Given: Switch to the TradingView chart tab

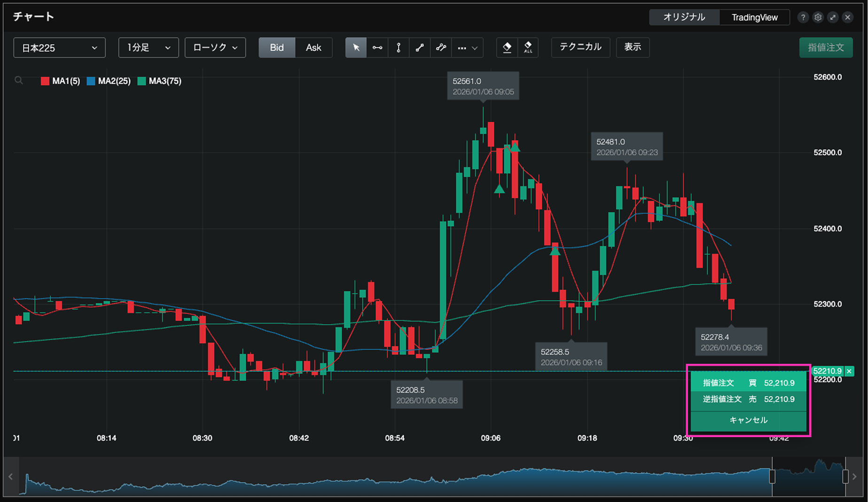Looking at the screenshot, I should click(754, 17).
